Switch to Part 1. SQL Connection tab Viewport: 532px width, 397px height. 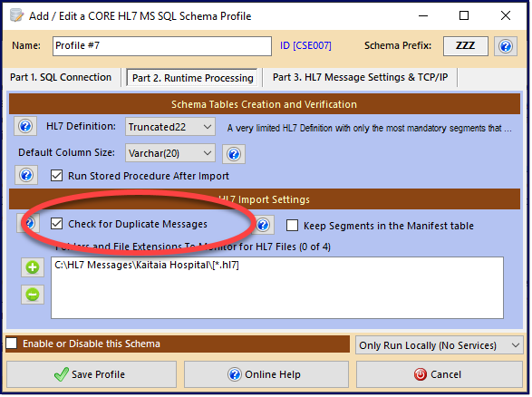tap(61, 77)
